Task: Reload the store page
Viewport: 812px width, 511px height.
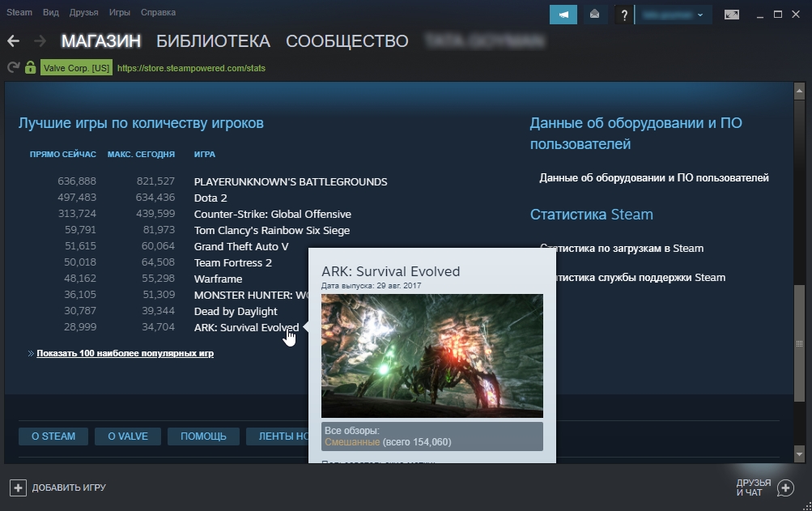Action: [14, 67]
